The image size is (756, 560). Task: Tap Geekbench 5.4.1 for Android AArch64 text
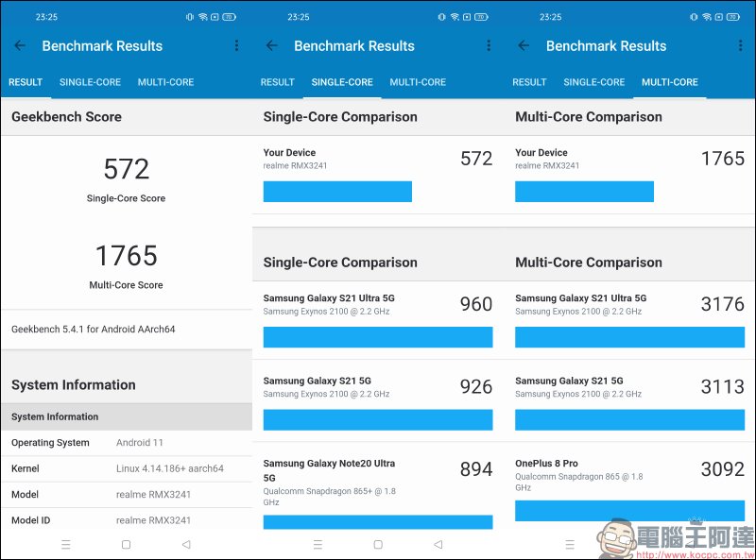click(93, 330)
